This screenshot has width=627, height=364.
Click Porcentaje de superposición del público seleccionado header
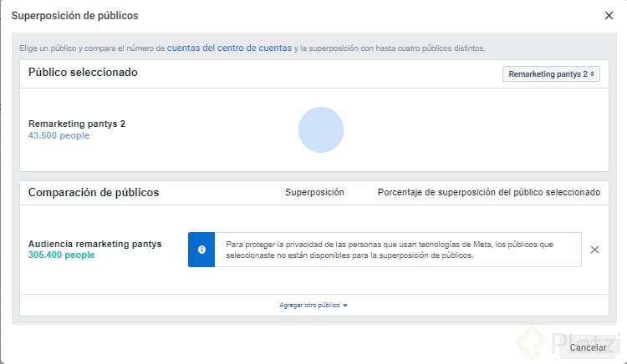489,192
